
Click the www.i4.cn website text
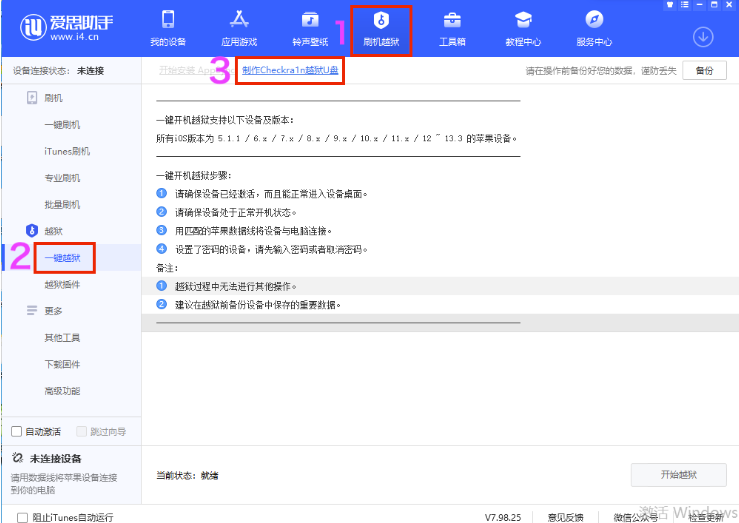[x=74, y=37]
